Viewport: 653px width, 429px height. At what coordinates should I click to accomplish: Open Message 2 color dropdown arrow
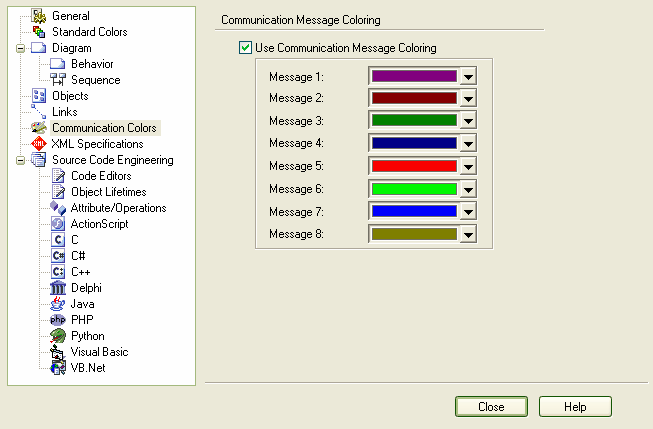coord(469,98)
